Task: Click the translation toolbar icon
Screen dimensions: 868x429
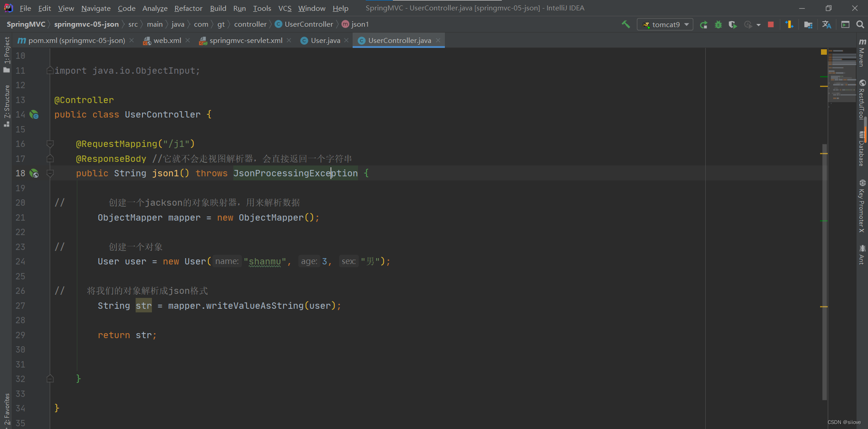Action: point(826,24)
